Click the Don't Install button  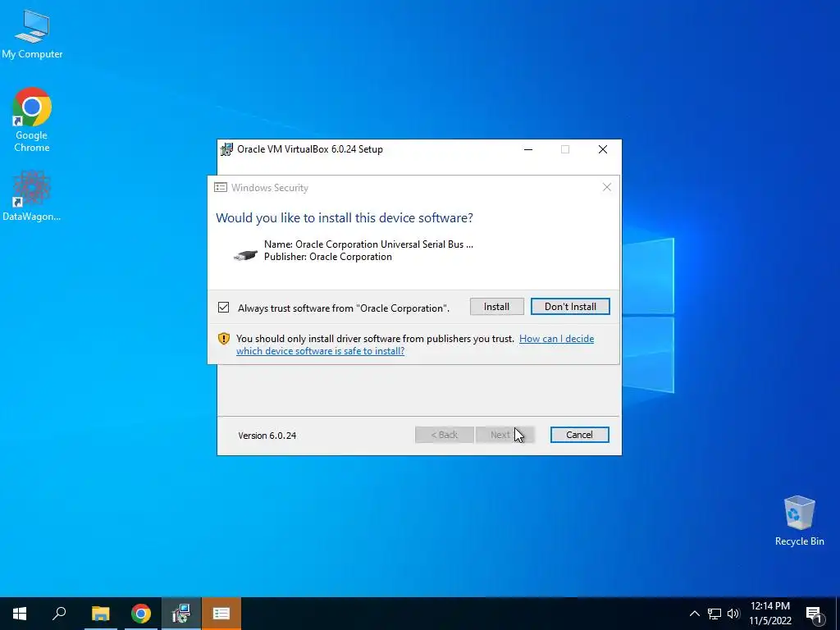570,307
